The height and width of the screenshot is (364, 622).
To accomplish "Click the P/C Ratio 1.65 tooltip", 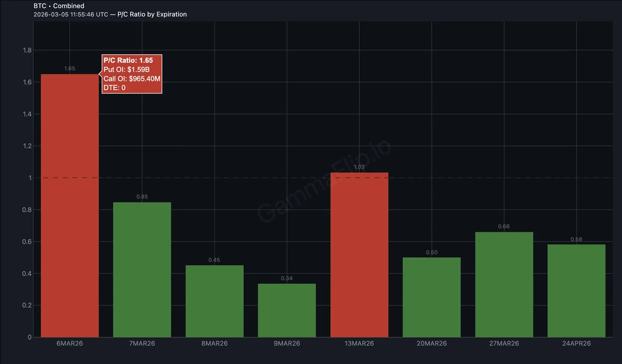I will click(x=132, y=74).
